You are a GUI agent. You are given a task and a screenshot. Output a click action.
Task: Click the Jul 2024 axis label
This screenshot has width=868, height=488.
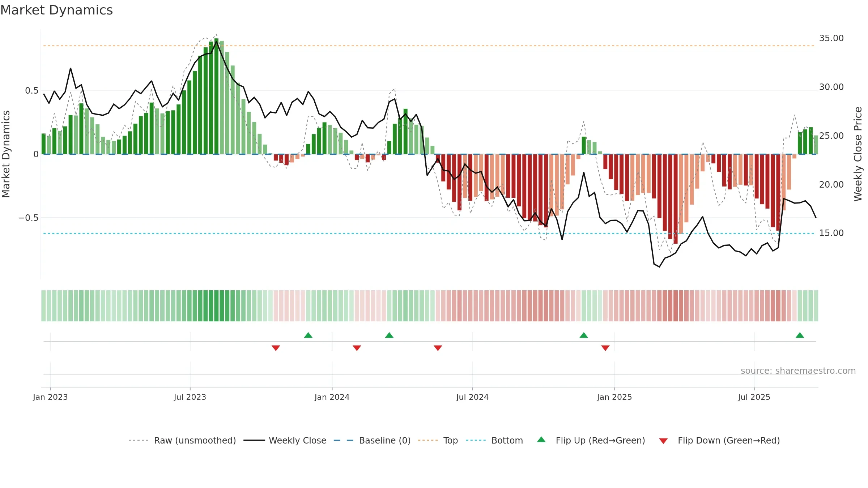472,397
